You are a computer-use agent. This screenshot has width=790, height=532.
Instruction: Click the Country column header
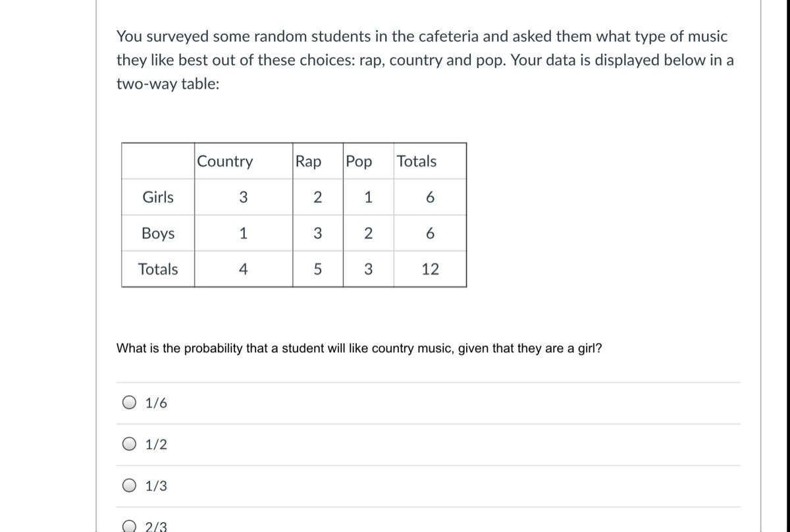(224, 161)
